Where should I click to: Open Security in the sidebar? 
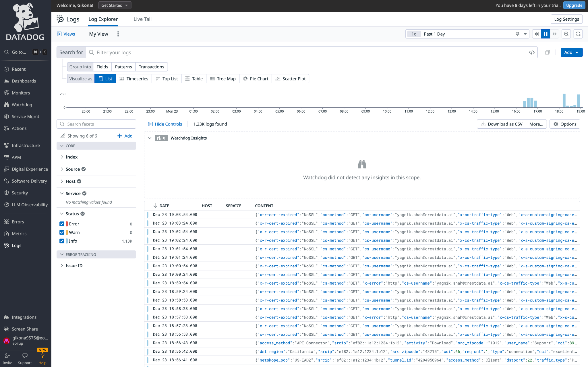[x=20, y=193]
